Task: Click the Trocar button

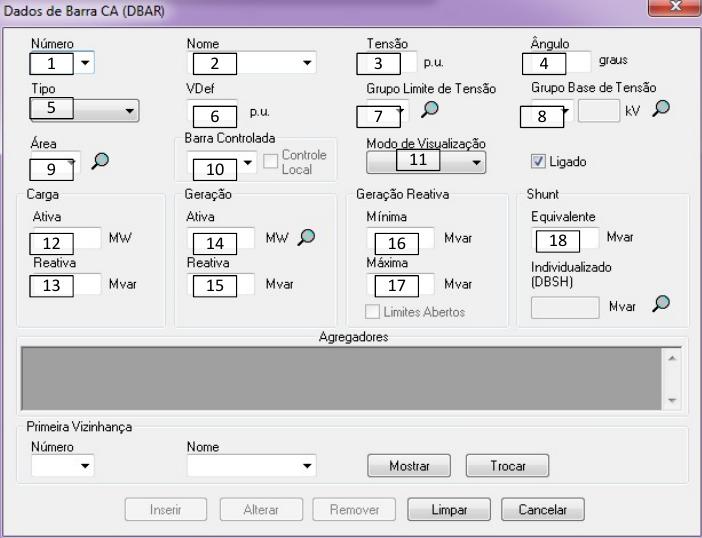Action: click(x=507, y=466)
